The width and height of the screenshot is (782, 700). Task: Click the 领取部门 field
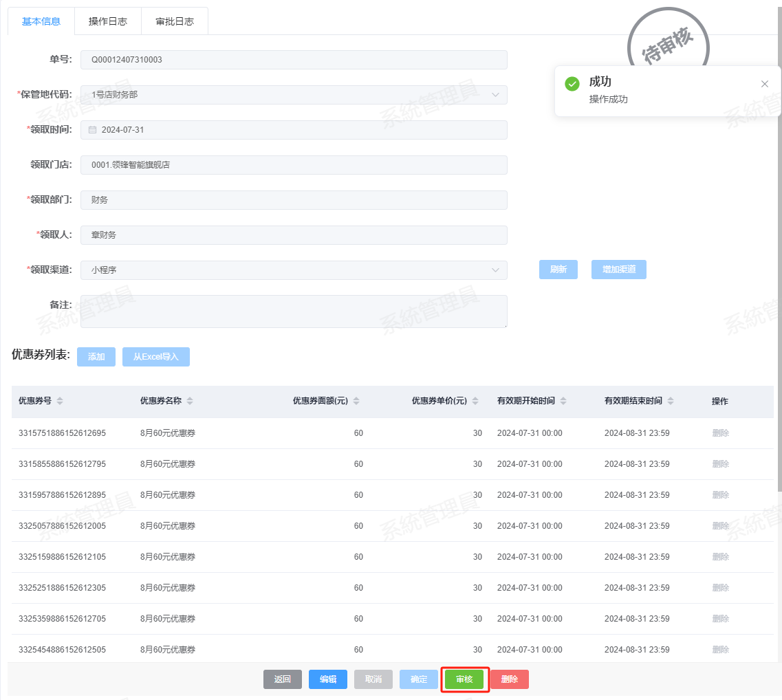[294, 200]
